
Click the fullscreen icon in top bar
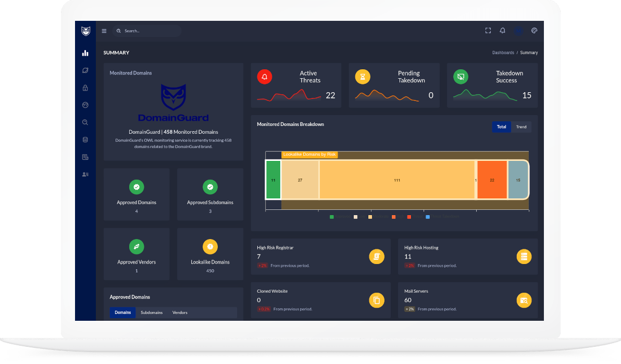pyautogui.click(x=488, y=31)
